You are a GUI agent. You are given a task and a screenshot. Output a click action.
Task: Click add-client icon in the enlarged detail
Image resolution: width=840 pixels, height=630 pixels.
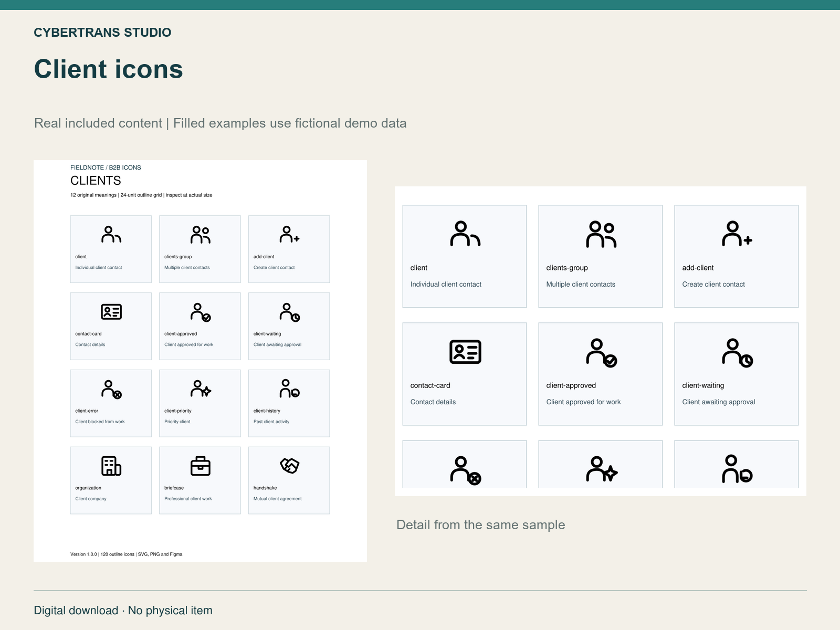click(x=737, y=234)
